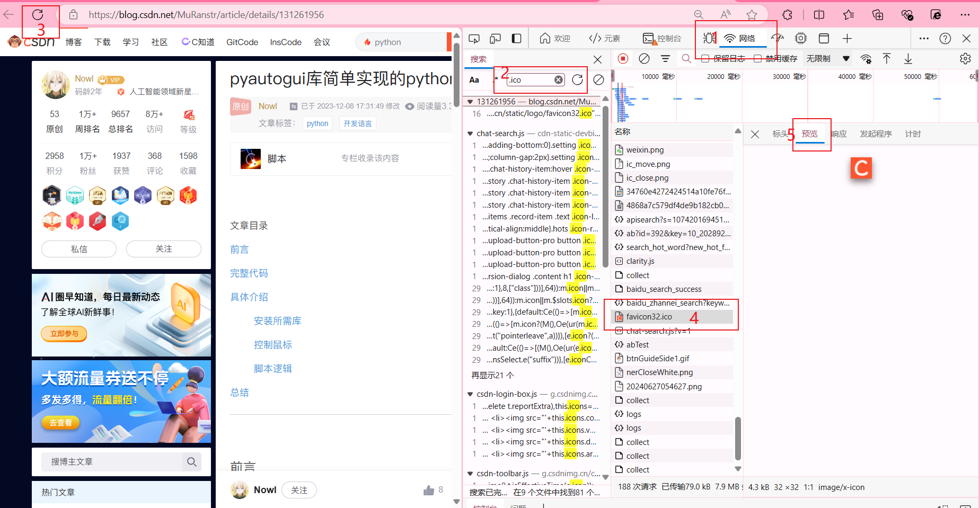Open the Memory chip icon tab
Image resolution: width=980 pixels, height=508 pixels.
coord(801,38)
